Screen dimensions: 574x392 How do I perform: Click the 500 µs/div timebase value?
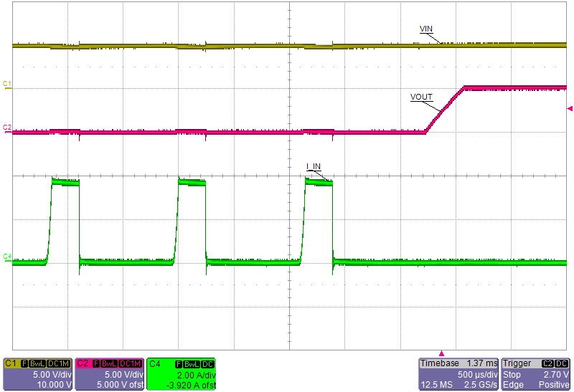[478, 375]
